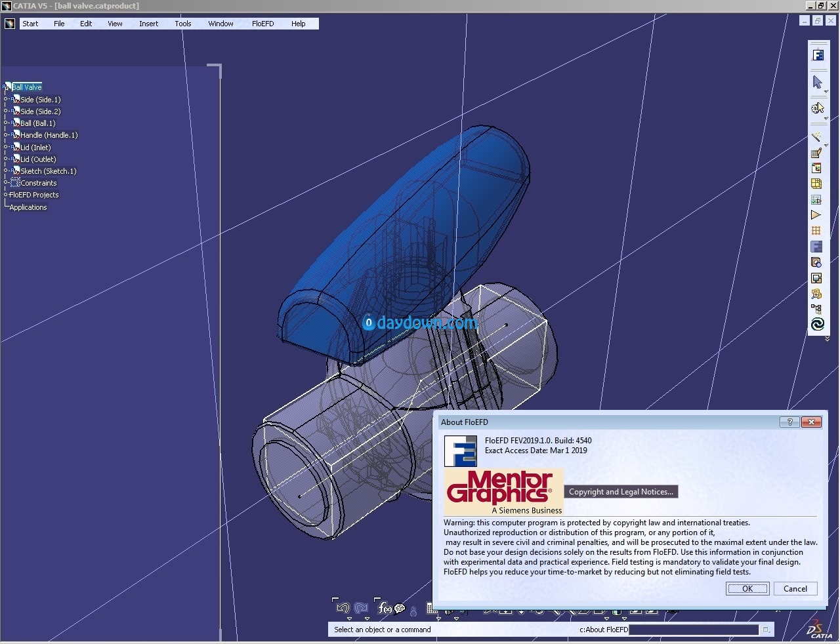840x644 pixels.
Task: Select Lid (Inlet) in the tree
Action: [x=35, y=148]
